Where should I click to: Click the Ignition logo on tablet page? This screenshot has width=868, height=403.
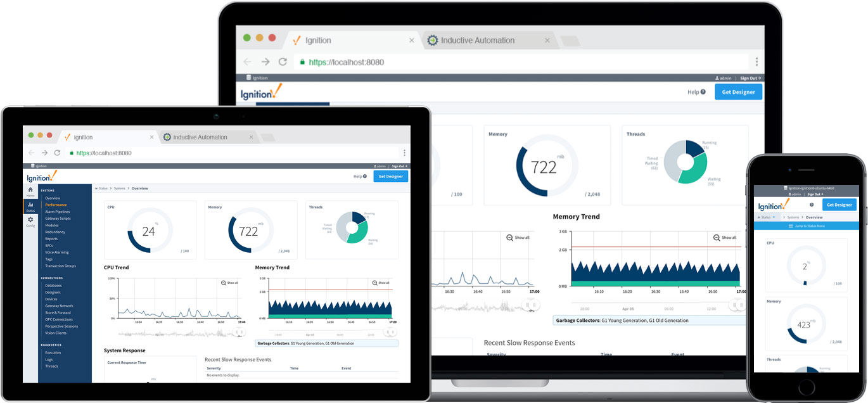tap(42, 176)
